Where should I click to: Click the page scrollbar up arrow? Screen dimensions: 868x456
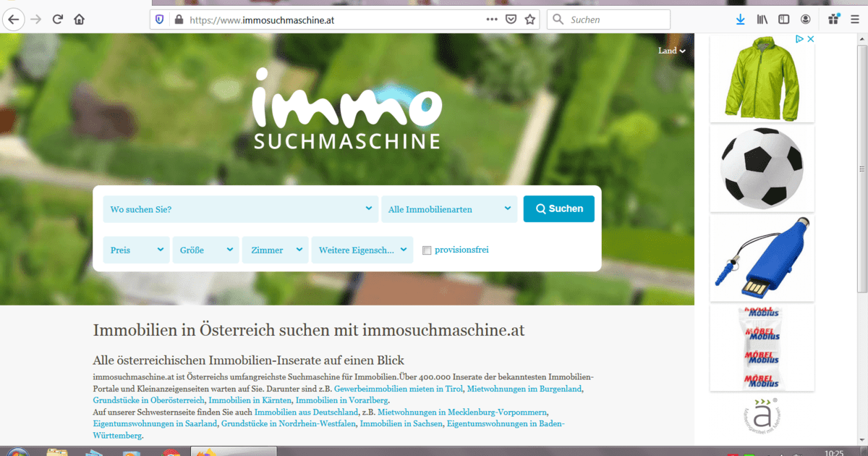861,38
